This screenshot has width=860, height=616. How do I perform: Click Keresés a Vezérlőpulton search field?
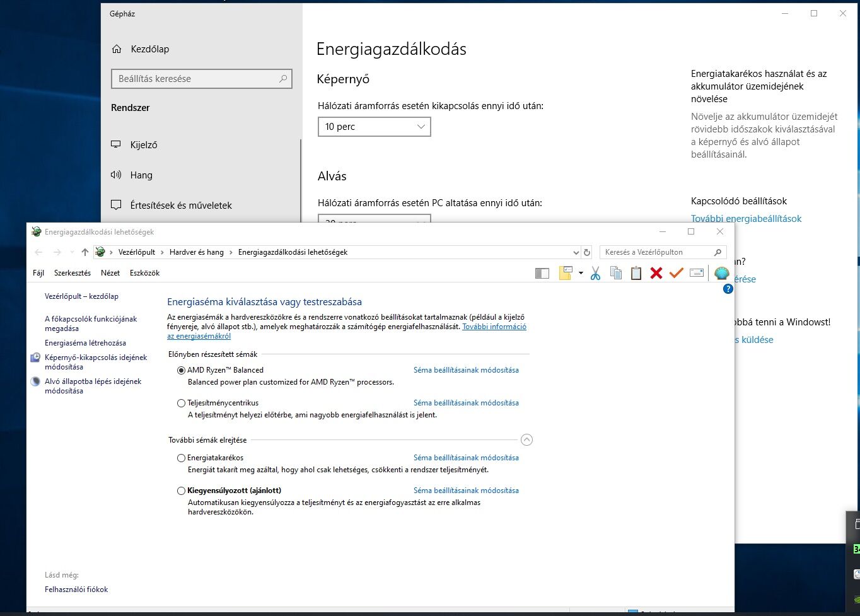(x=663, y=252)
